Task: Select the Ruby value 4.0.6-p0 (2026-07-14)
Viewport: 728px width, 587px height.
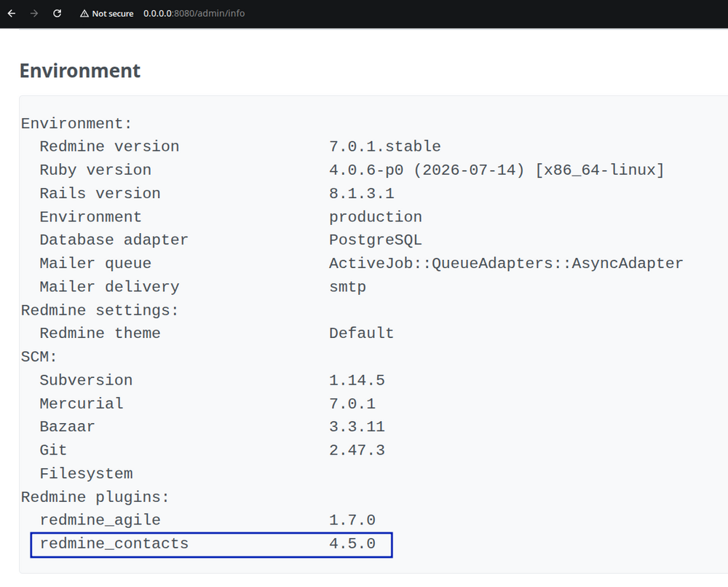Action: (x=427, y=170)
